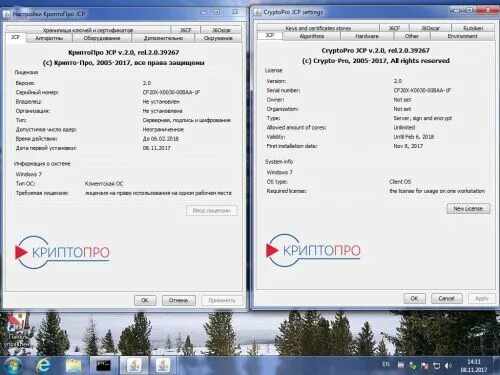The image size is (500, 375).
Task: Click 'the license for usage on one workstation'
Action: click(x=437, y=191)
